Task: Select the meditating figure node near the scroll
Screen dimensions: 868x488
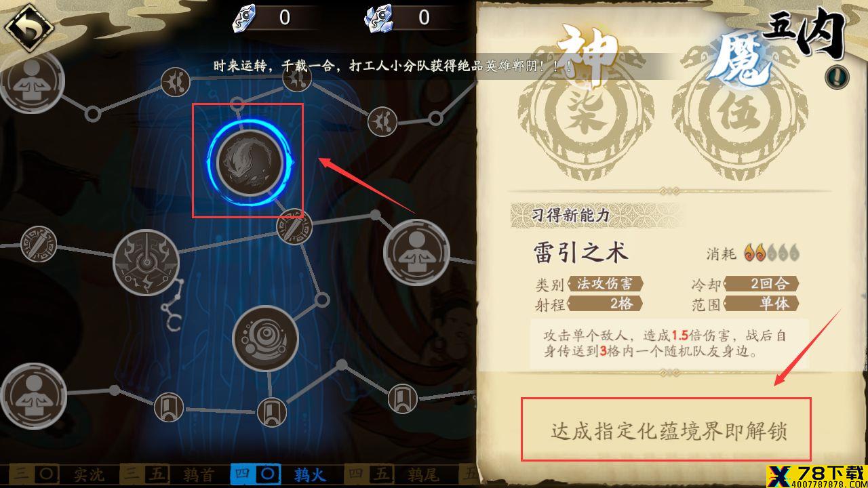Action: point(416,252)
